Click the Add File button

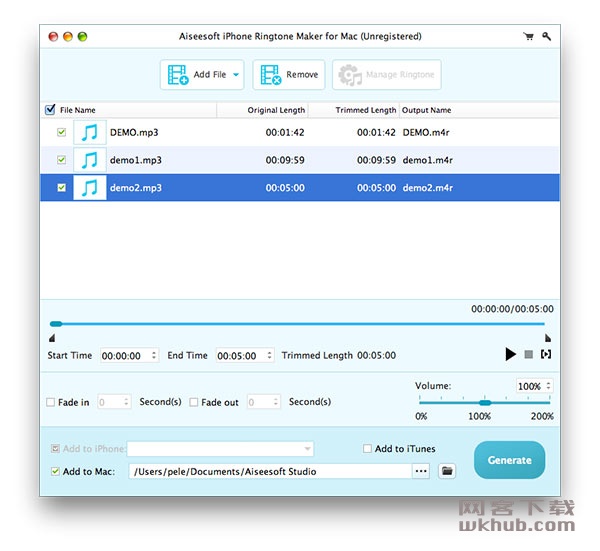[202, 75]
